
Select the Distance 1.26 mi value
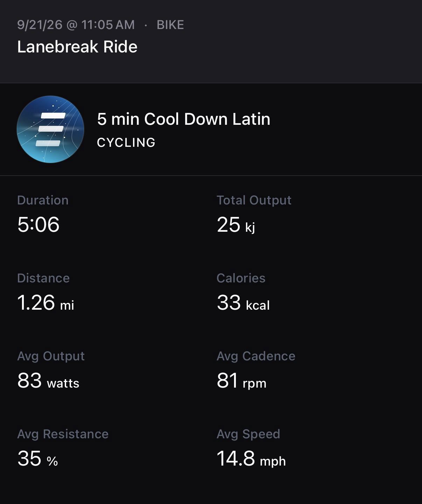pos(45,303)
